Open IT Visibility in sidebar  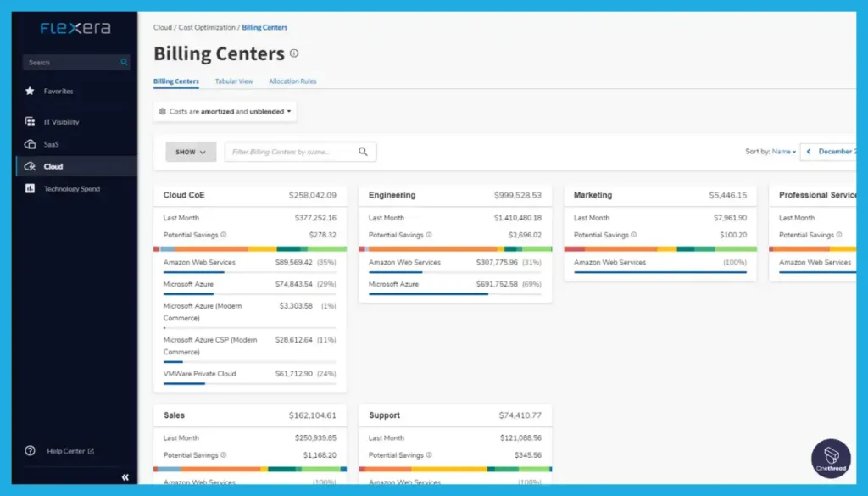point(61,122)
